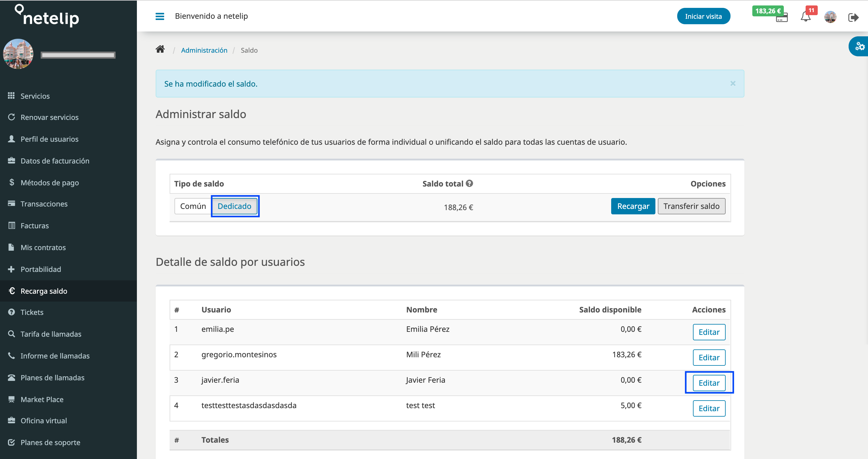The height and width of the screenshot is (459, 868).
Task: Click Editar for user javier.feria
Action: [x=709, y=383]
